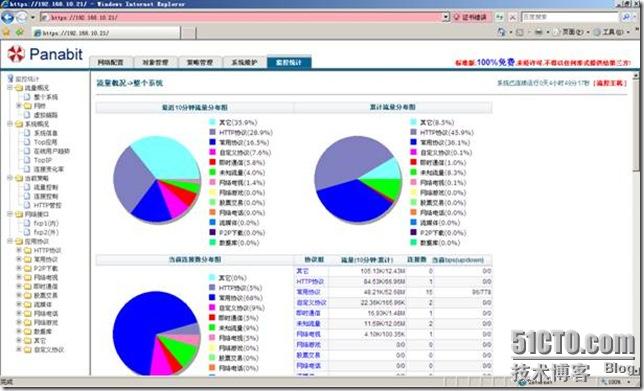Open the 系统维护 tab
644x391 pixels.
click(x=244, y=62)
